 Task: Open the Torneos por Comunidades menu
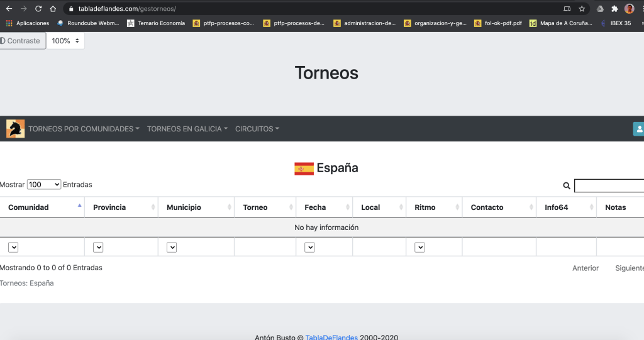[x=84, y=129]
